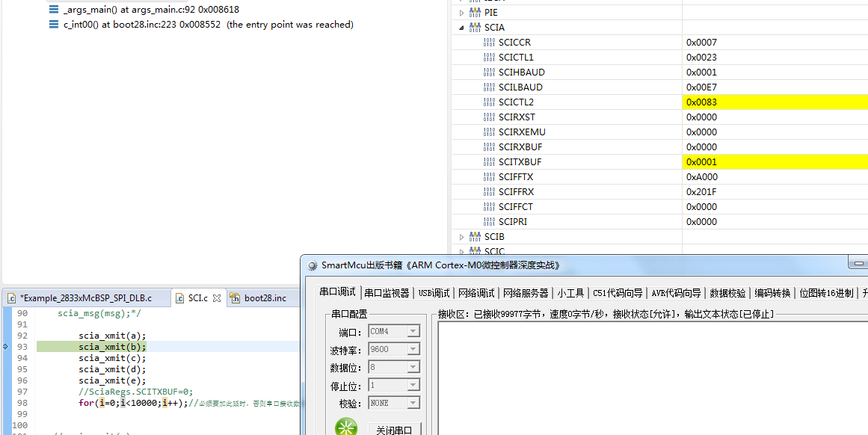Close the SCI.c editor tab
The height and width of the screenshot is (435, 868).
(x=217, y=297)
